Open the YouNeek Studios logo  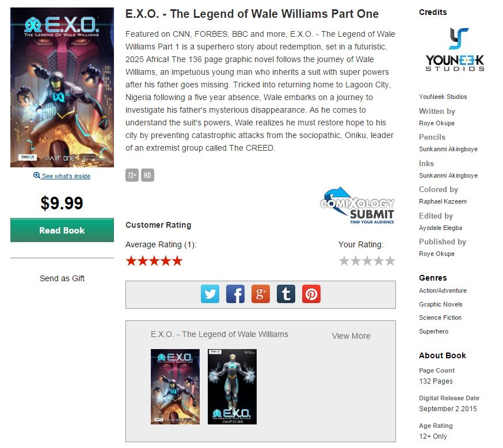tap(455, 49)
